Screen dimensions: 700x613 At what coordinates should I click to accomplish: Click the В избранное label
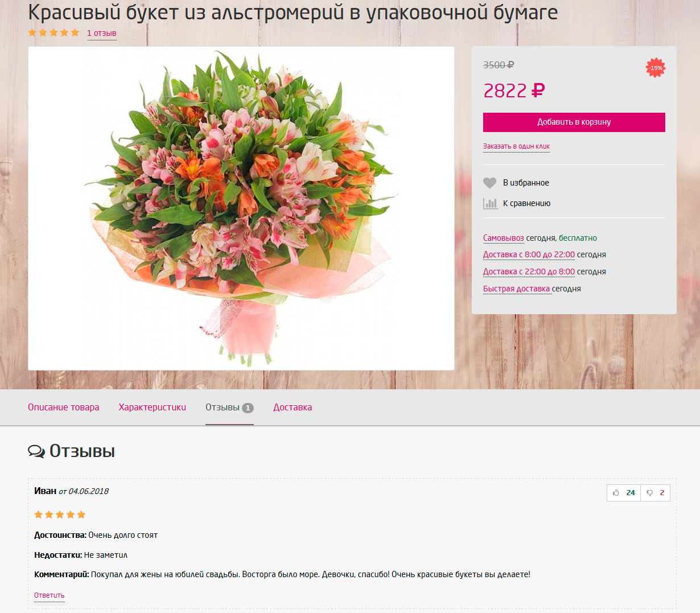pos(526,183)
